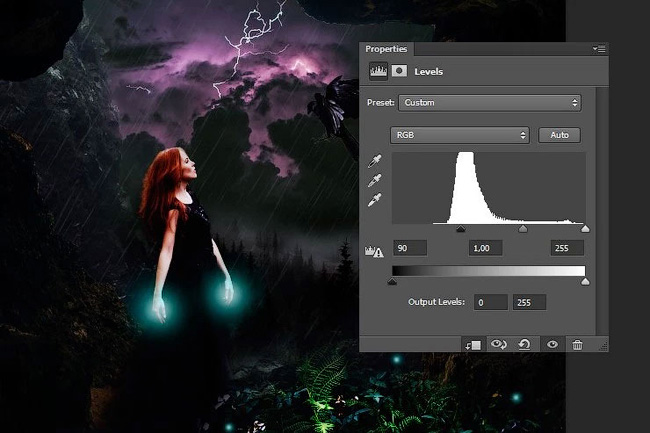650x433 pixels.
Task: Open the RGB channel dropdown
Action: click(x=460, y=135)
